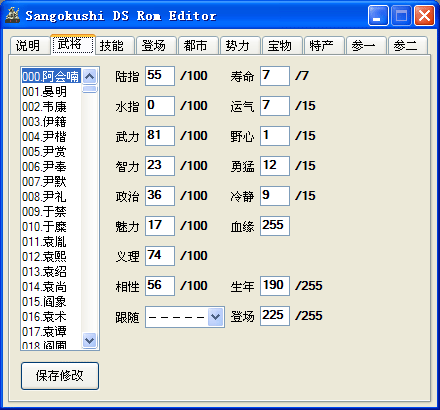The image size is (440, 410).
Task: Click the 陆指 field showing 55
Action: (x=160, y=76)
